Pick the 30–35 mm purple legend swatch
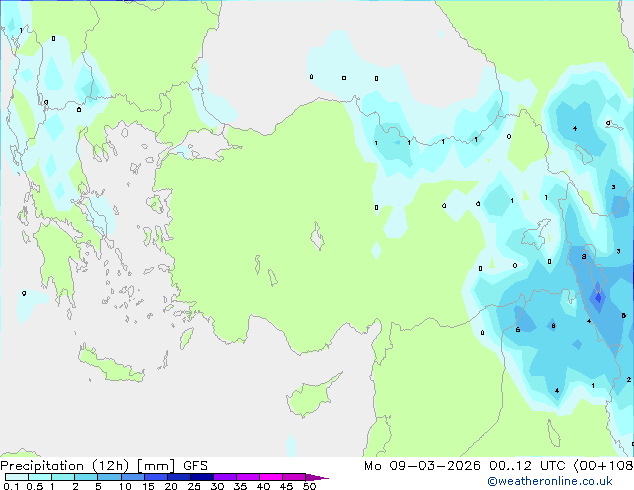 coord(225,477)
